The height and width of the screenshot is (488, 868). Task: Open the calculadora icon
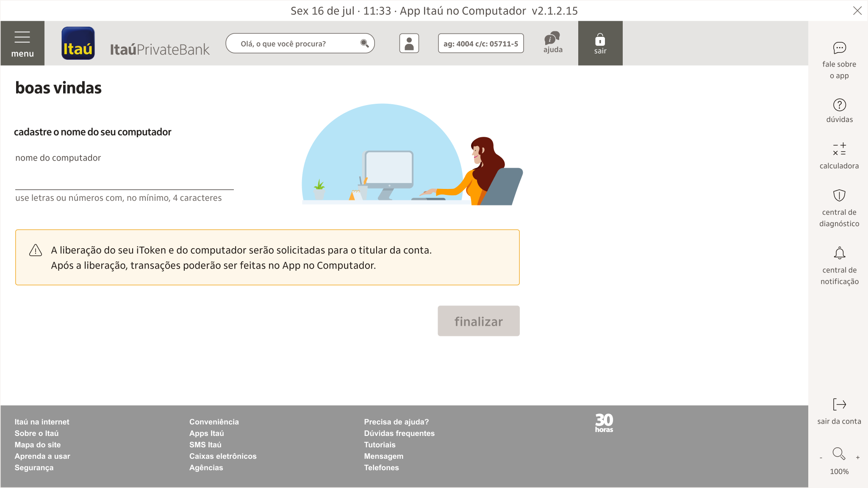(839, 149)
